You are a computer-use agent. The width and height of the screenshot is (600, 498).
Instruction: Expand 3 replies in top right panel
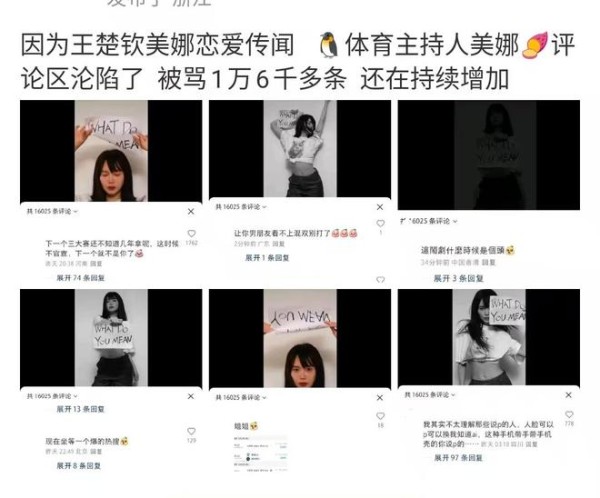(458, 278)
